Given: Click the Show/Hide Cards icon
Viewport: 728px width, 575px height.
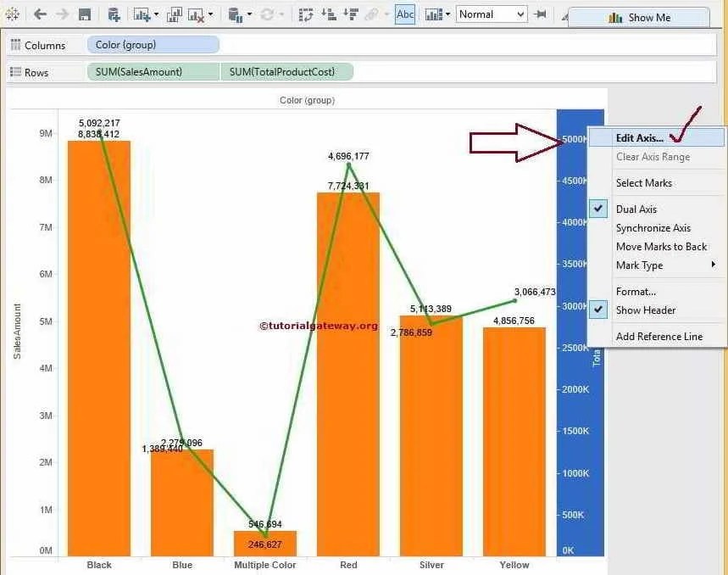Looking at the screenshot, I should (x=433, y=15).
